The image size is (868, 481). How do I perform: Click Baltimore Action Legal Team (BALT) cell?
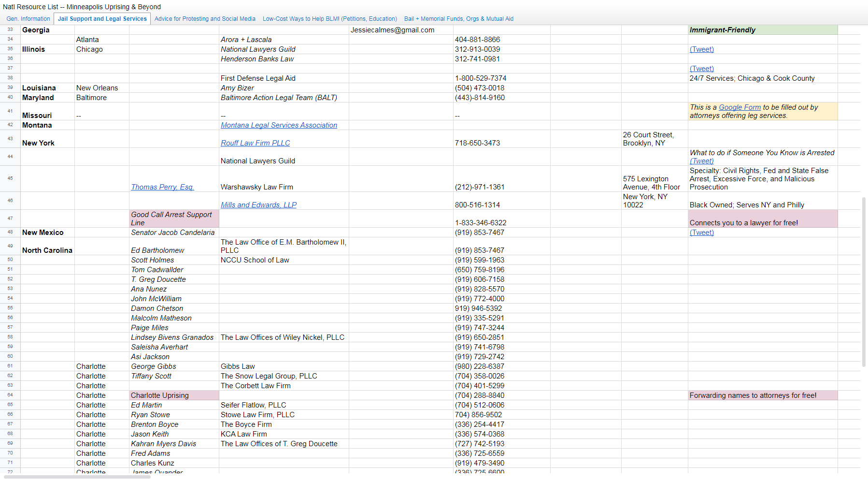[284, 98]
